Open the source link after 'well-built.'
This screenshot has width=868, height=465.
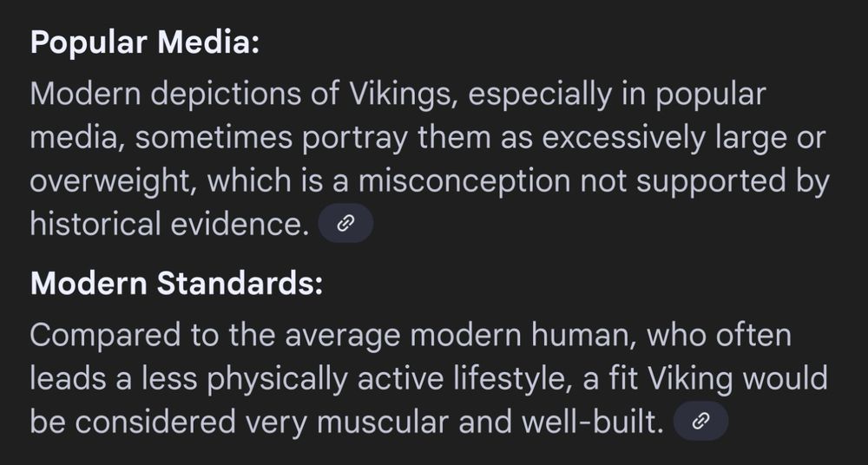point(700,422)
